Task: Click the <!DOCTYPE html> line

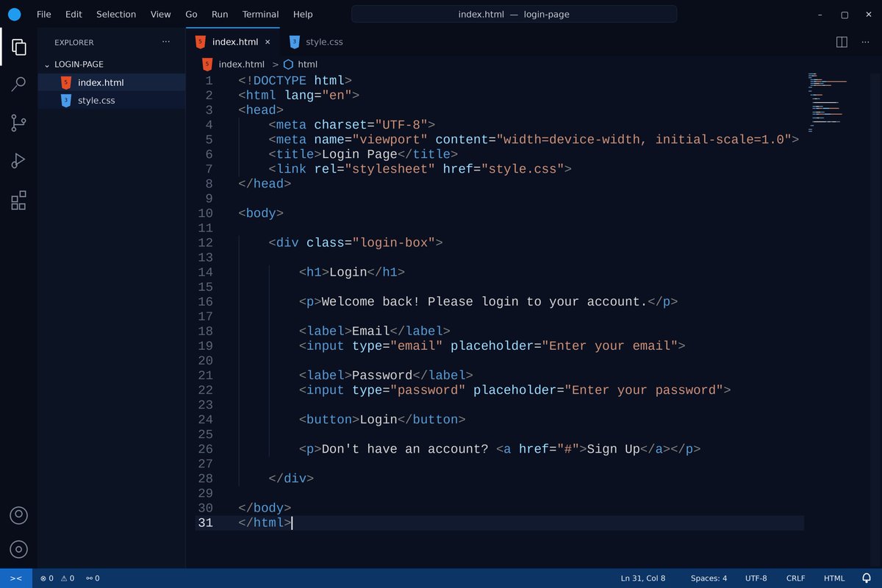Action: tap(295, 81)
